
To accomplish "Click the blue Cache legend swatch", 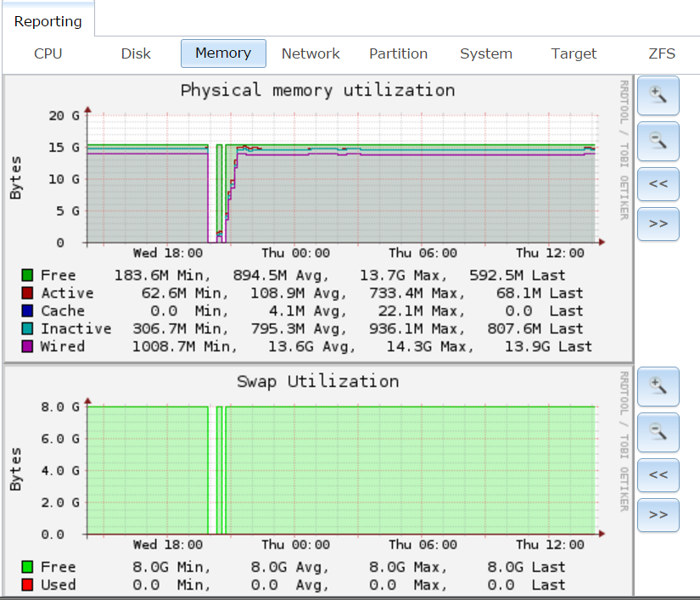I will [x=27, y=311].
